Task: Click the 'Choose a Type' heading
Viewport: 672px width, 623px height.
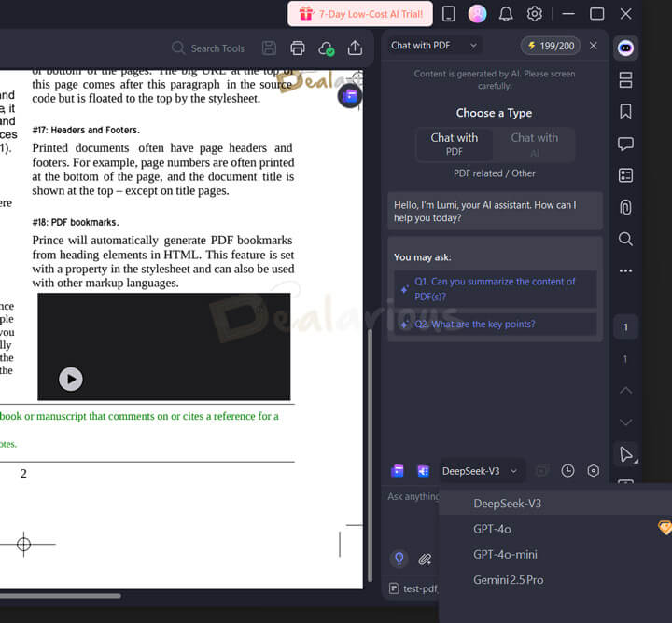Action: pyautogui.click(x=494, y=113)
